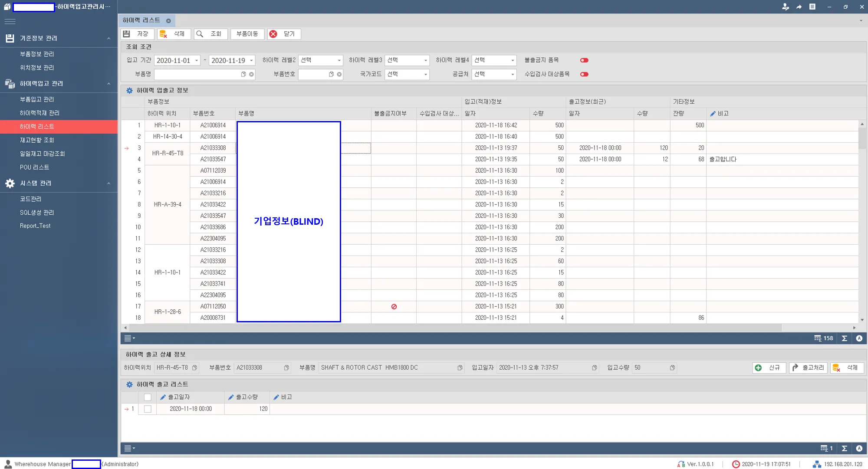Open the 입고 기간 start date dropdown
Screen dimensions: 868x469
click(197, 61)
